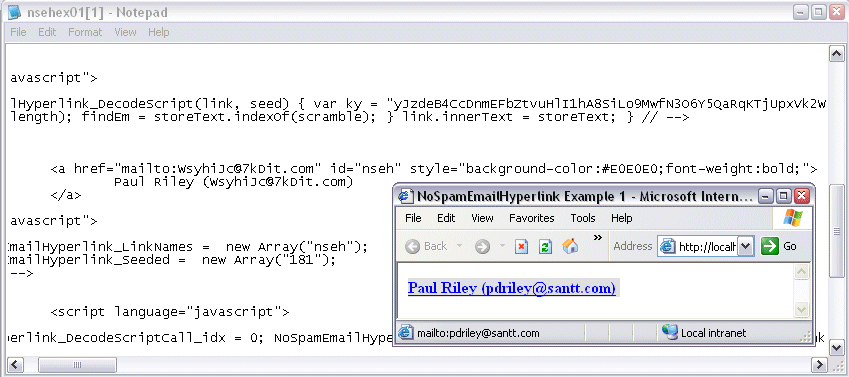Click the Address label in browser toolbar
The height and width of the screenshot is (377, 849).
[632, 246]
